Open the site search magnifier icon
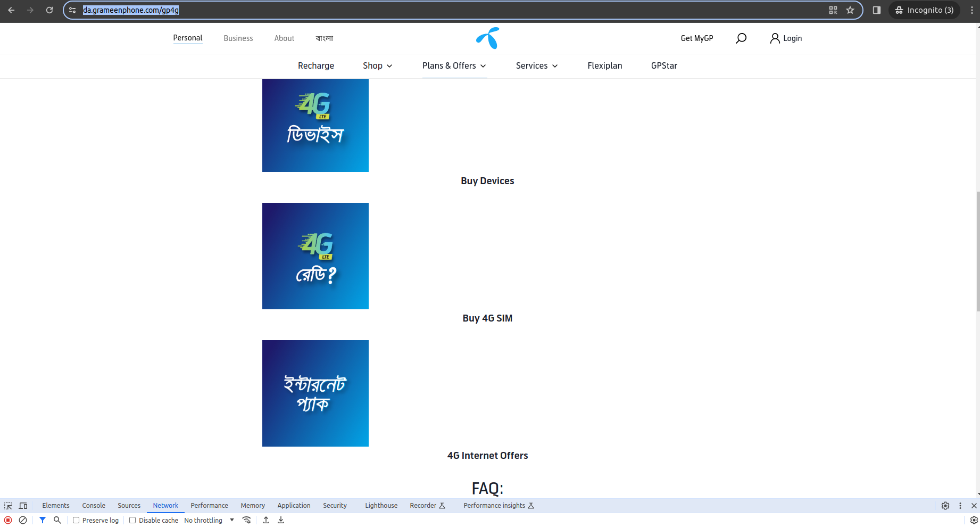 [x=741, y=38]
